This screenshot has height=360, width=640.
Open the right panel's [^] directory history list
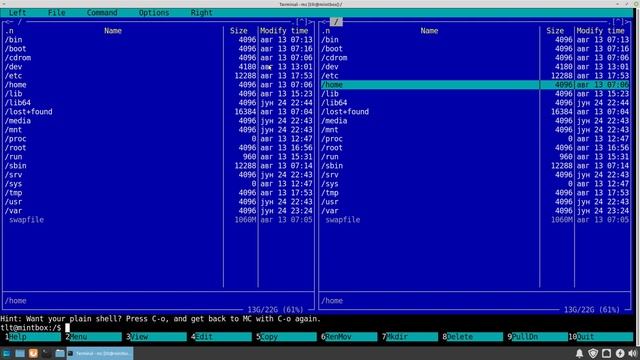(618, 22)
